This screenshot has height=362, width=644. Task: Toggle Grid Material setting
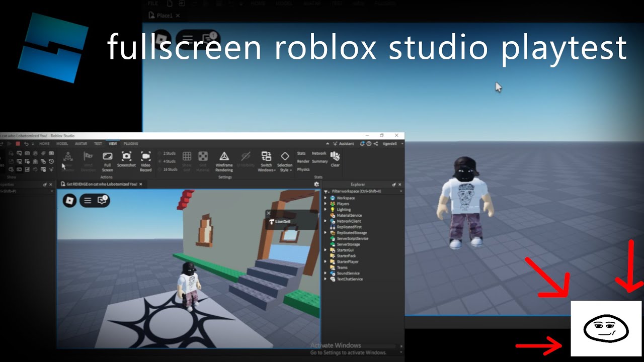[203, 162]
